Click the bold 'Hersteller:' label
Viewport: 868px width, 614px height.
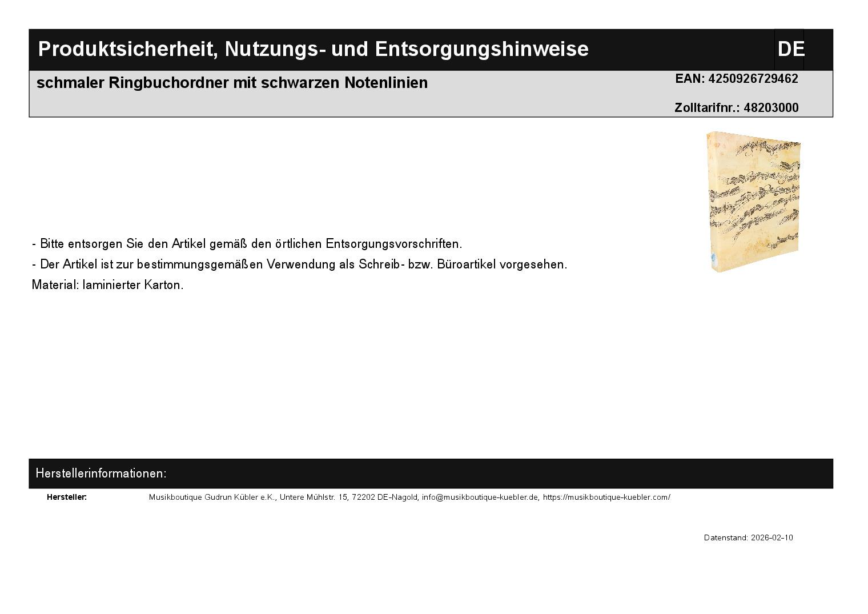pyautogui.click(x=67, y=497)
